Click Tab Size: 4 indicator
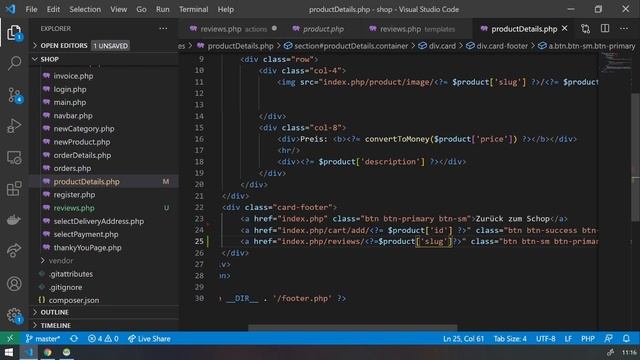640x360 pixels. pos(510,339)
